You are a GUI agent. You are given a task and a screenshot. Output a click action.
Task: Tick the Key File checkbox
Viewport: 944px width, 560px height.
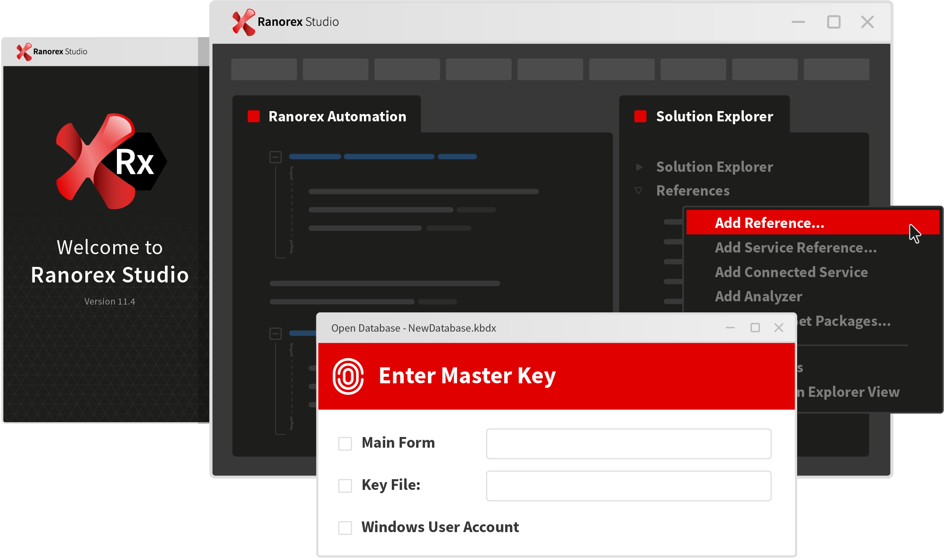pyautogui.click(x=345, y=486)
